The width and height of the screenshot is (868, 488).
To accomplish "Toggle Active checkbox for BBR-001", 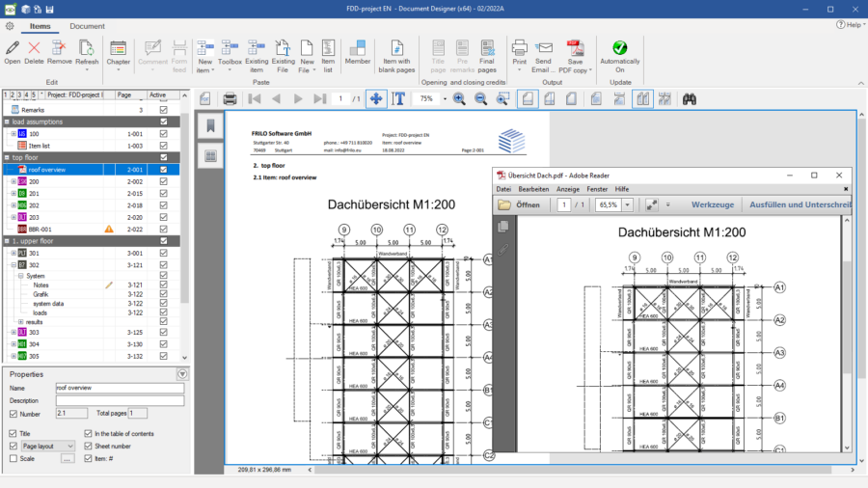I will point(163,230).
